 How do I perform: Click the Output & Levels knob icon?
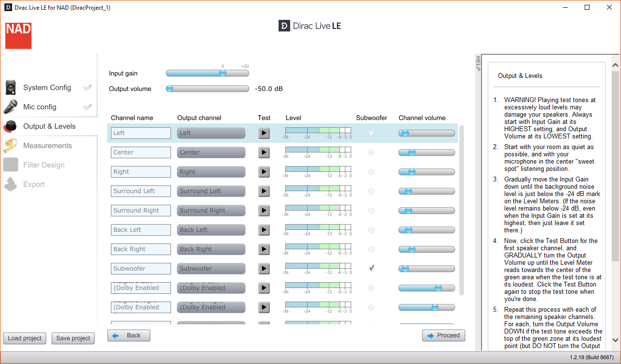tap(11, 126)
